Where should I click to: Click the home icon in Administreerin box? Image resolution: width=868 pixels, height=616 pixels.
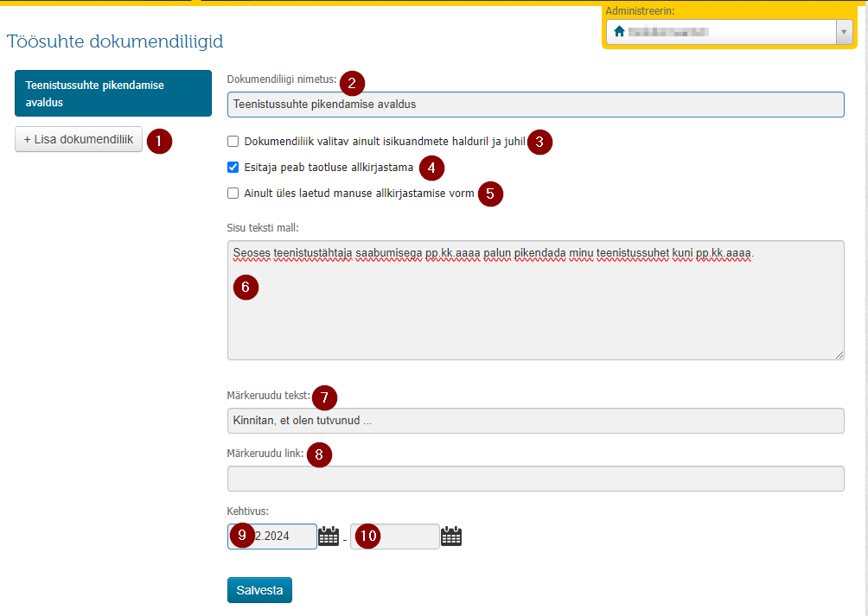pos(619,31)
